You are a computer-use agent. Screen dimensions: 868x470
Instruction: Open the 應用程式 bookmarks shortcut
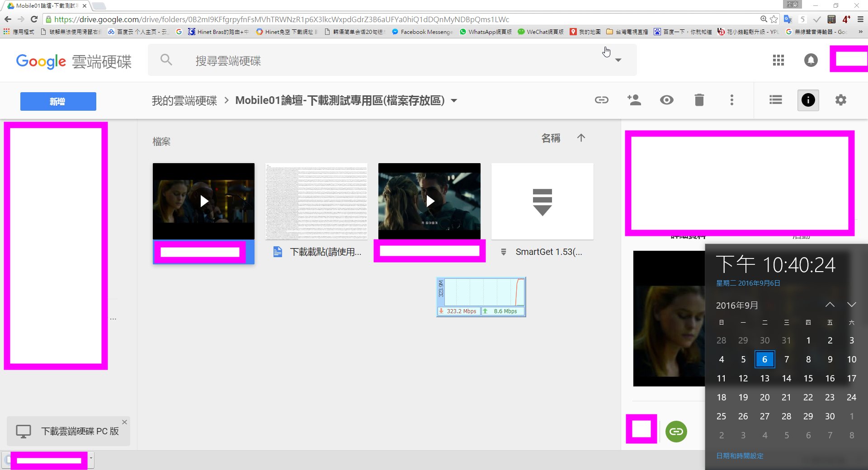click(x=19, y=32)
